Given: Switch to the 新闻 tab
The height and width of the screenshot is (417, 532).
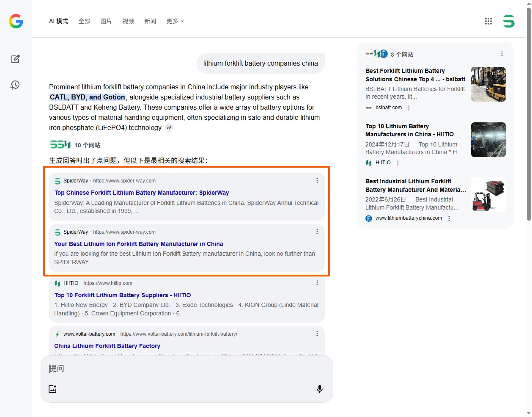Looking at the screenshot, I should (x=150, y=21).
